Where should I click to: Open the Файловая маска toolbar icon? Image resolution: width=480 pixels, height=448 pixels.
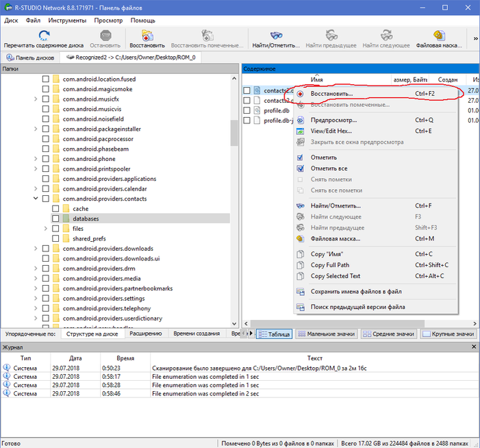440,36
